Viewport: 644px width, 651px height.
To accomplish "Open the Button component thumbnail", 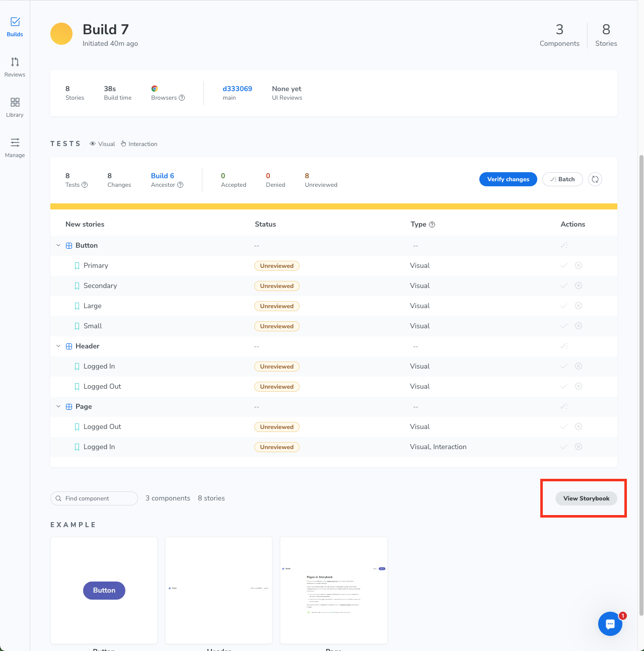I will coord(104,590).
